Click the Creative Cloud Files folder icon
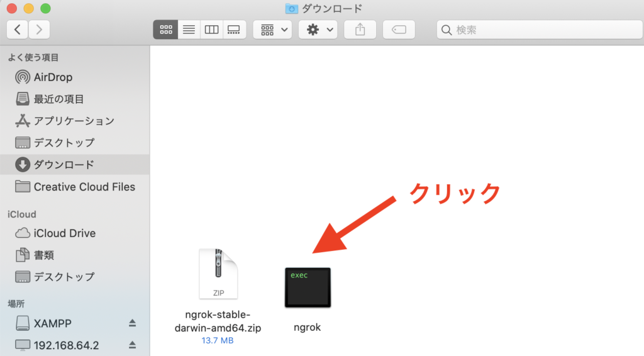Screen dimensions: 644x356 point(23,186)
